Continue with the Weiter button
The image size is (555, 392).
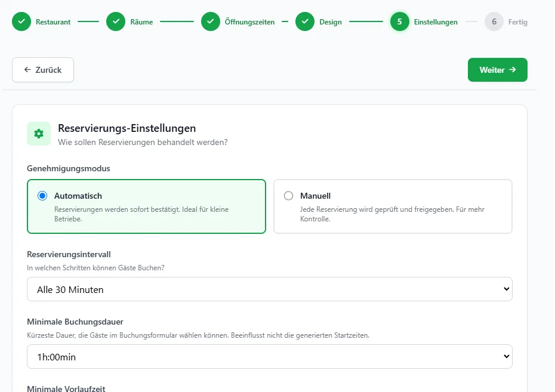[x=497, y=70]
